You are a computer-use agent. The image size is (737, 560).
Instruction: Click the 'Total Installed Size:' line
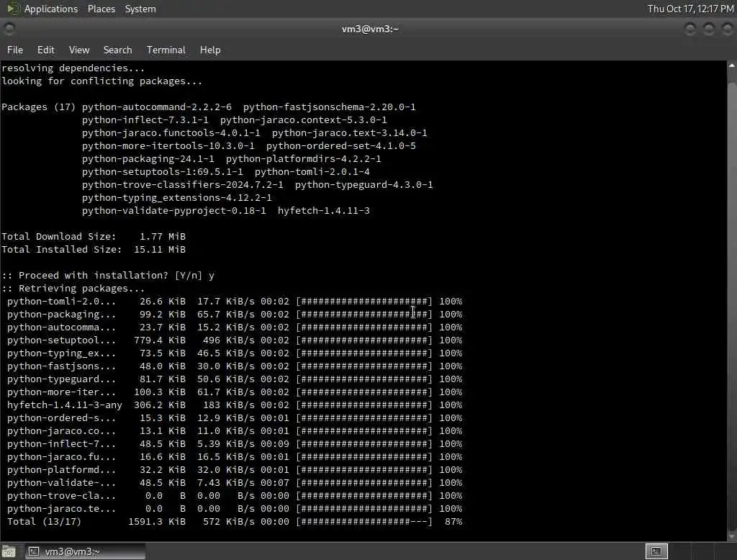pyautogui.click(x=94, y=250)
